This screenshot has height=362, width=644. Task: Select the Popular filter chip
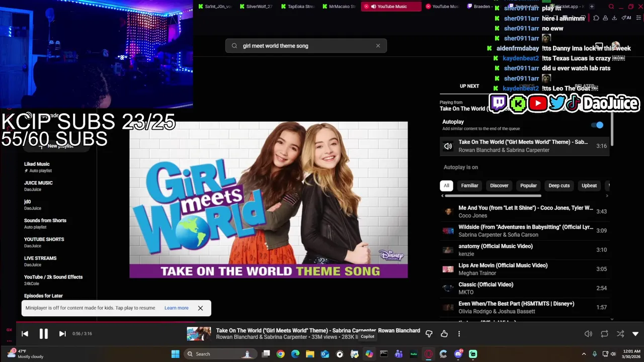pos(528,186)
